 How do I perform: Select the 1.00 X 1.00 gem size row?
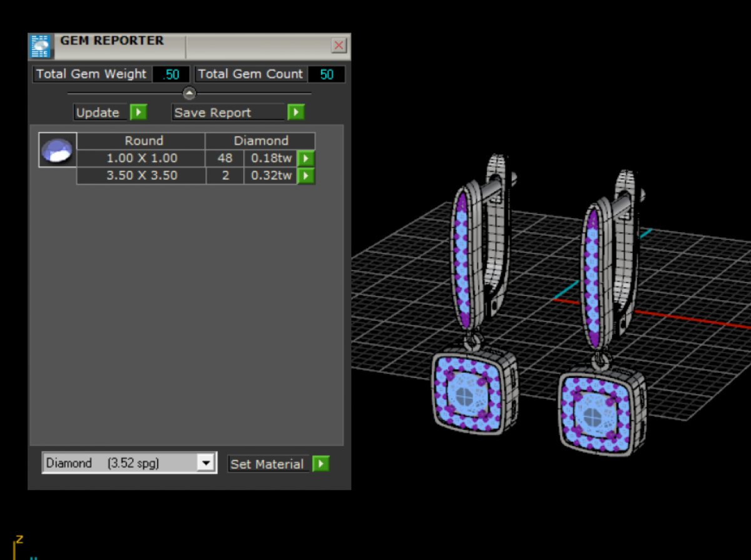(141, 158)
